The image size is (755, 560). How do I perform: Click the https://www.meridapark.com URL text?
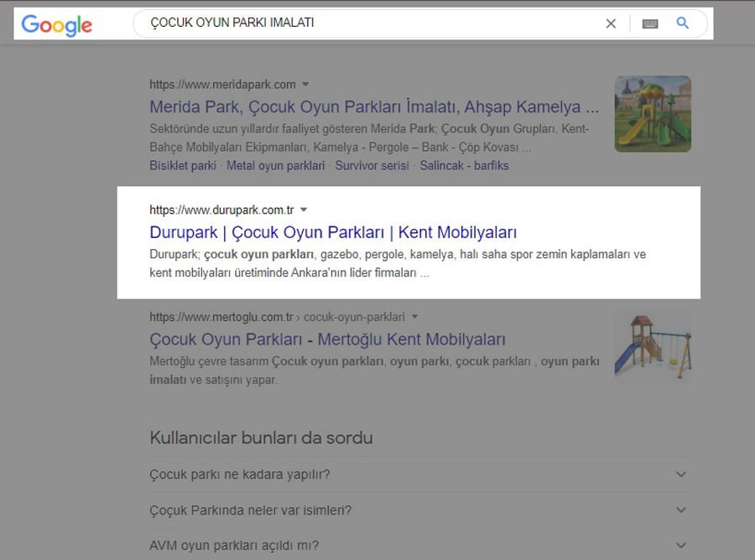(222, 85)
